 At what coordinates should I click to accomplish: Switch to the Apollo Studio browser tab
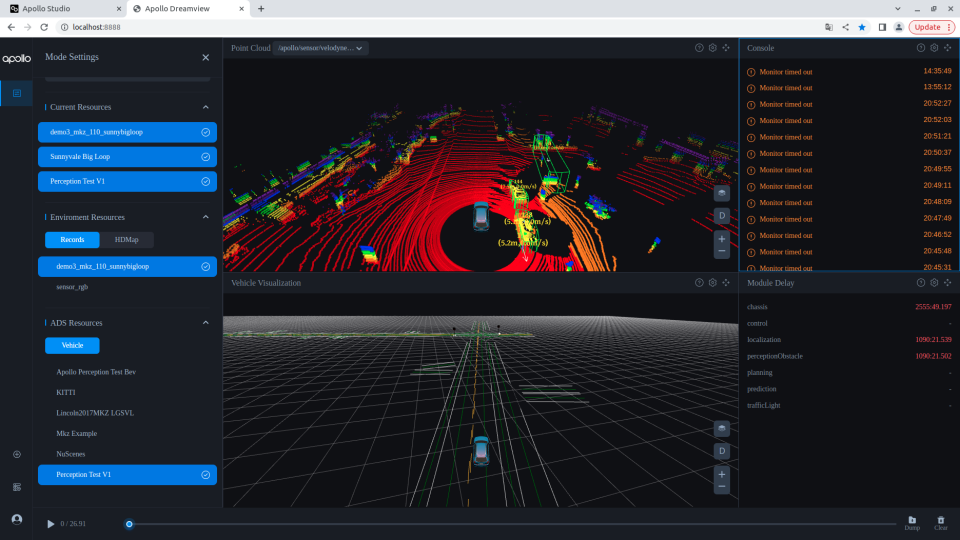(x=45, y=8)
